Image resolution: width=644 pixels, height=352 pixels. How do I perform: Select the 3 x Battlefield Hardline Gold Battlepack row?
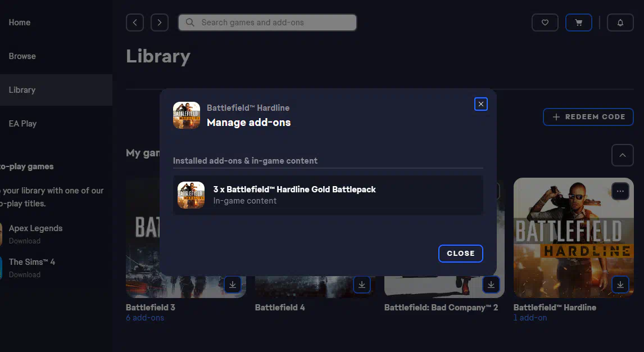click(x=328, y=195)
